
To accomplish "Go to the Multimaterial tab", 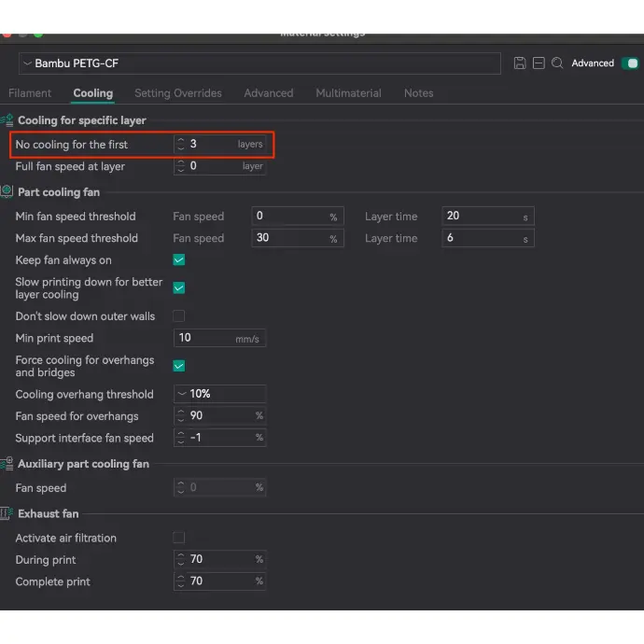I will pos(348,93).
